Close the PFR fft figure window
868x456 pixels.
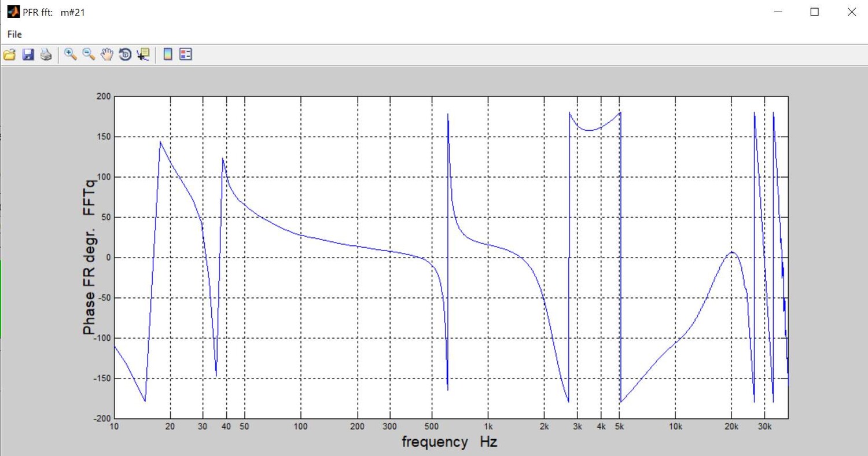[x=851, y=12]
